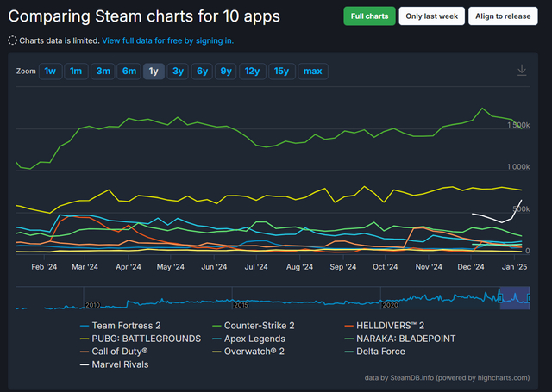Image resolution: width=552 pixels, height=392 pixels.
Task: Click the Nov '24 axis label
Action: (x=429, y=267)
